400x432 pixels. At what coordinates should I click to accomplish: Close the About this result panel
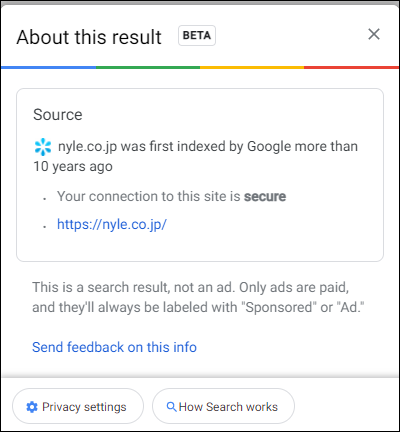(374, 34)
